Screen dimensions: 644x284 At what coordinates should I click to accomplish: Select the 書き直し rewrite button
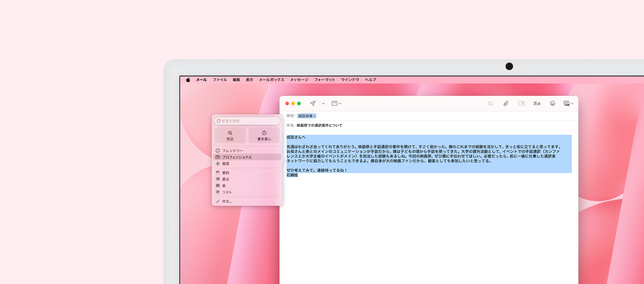point(264,135)
